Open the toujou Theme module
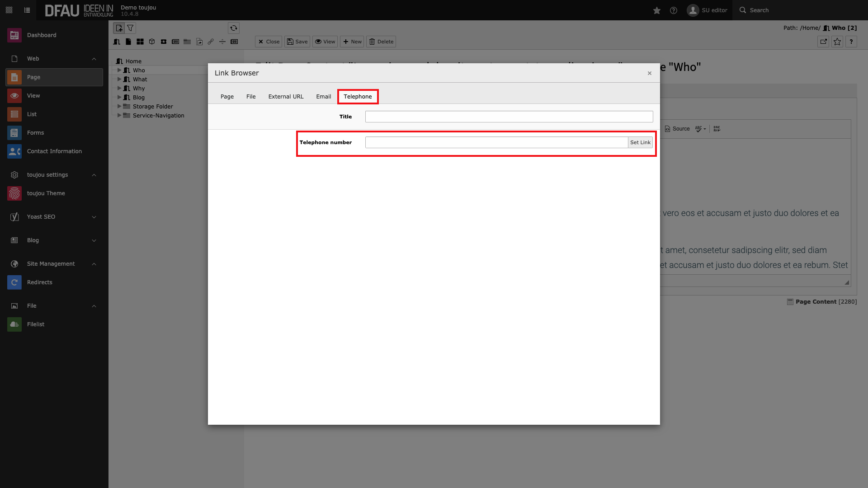The width and height of the screenshot is (868, 488). coord(46,193)
